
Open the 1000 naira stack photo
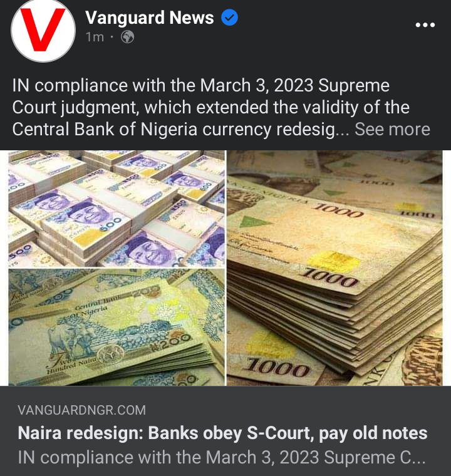click(334, 268)
